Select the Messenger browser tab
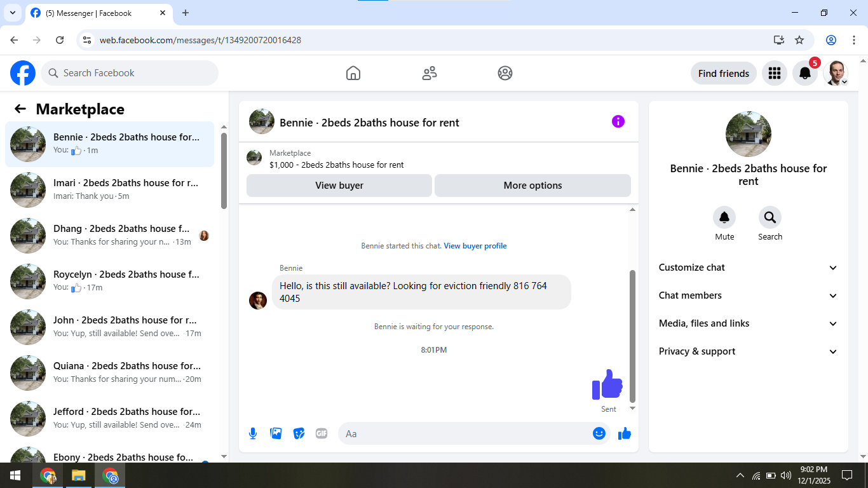 [x=100, y=13]
